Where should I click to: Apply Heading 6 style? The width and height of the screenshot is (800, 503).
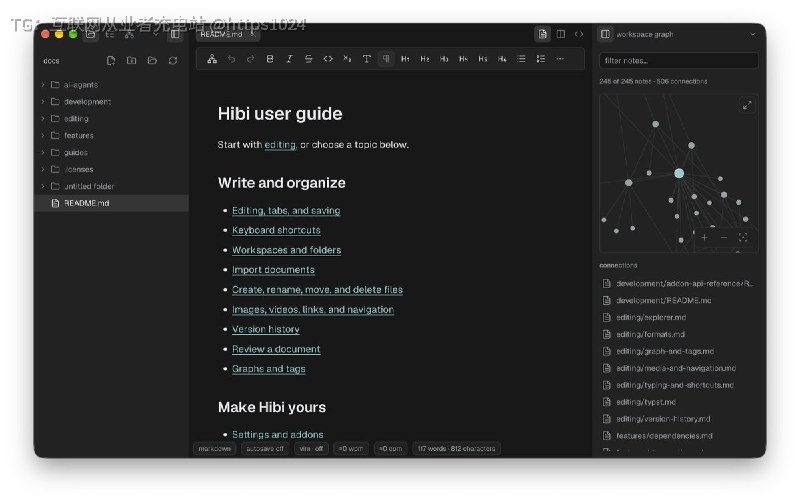click(502, 59)
